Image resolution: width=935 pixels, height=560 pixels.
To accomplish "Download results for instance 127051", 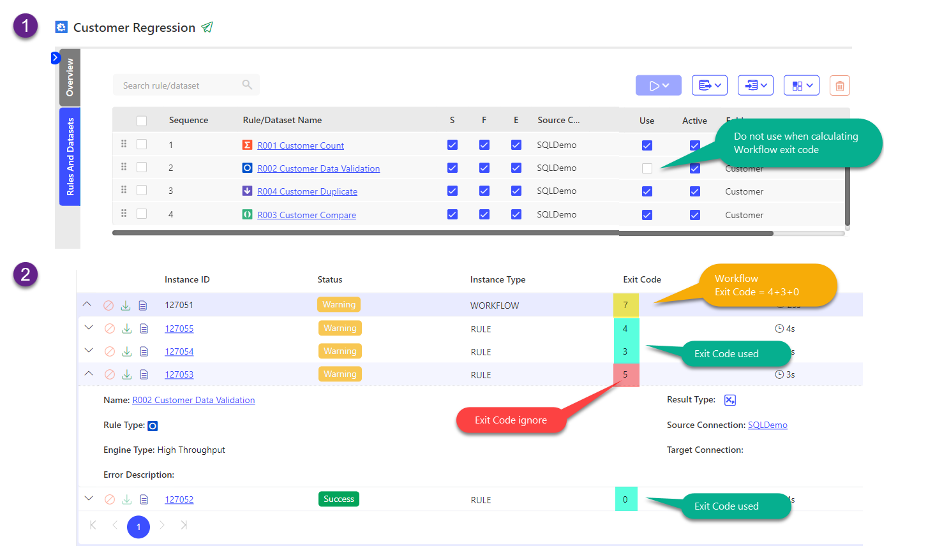I will (x=126, y=305).
